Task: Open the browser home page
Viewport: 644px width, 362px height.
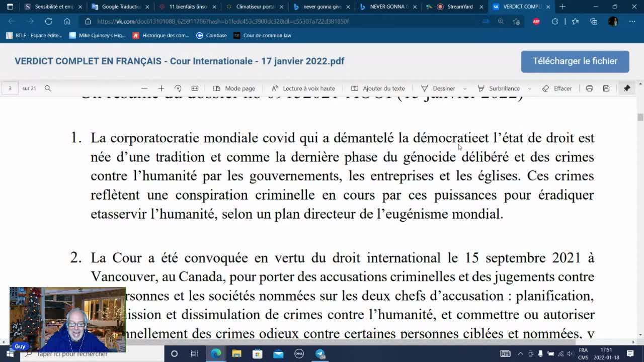Action: (x=67, y=22)
